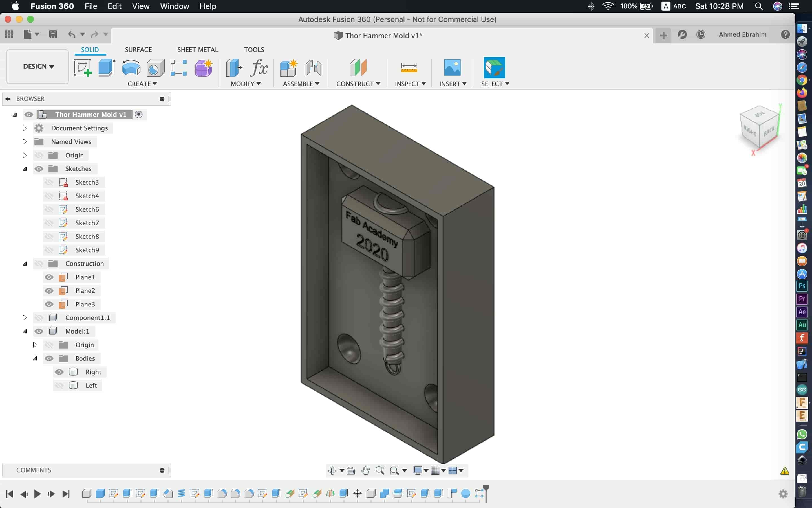Switch to the SHEET METAL tab
The width and height of the screenshot is (812, 508).
point(198,50)
